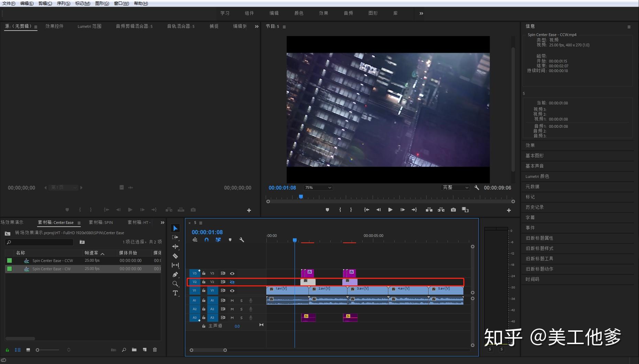The image size is (639, 364).
Task: Mute audio track A1
Action: tap(232, 300)
